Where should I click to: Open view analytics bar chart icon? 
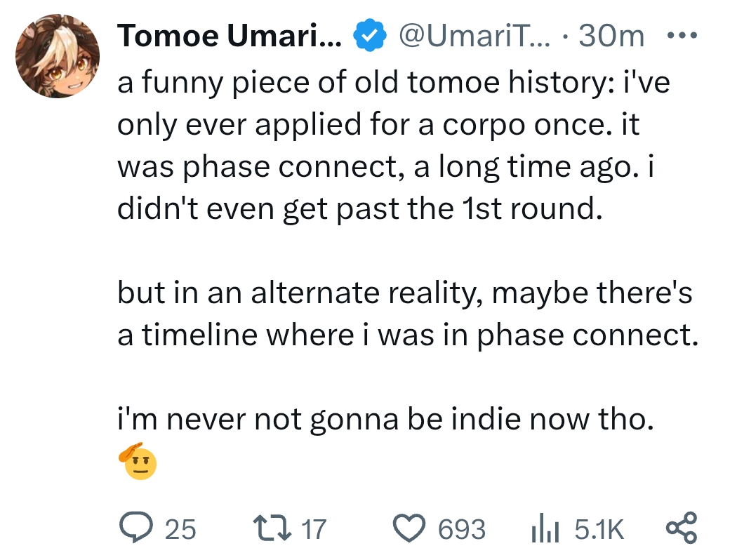[x=545, y=528]
